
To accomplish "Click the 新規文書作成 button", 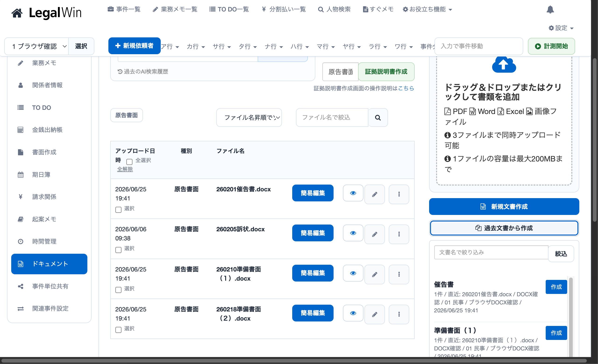I will (x=504, y=207).
